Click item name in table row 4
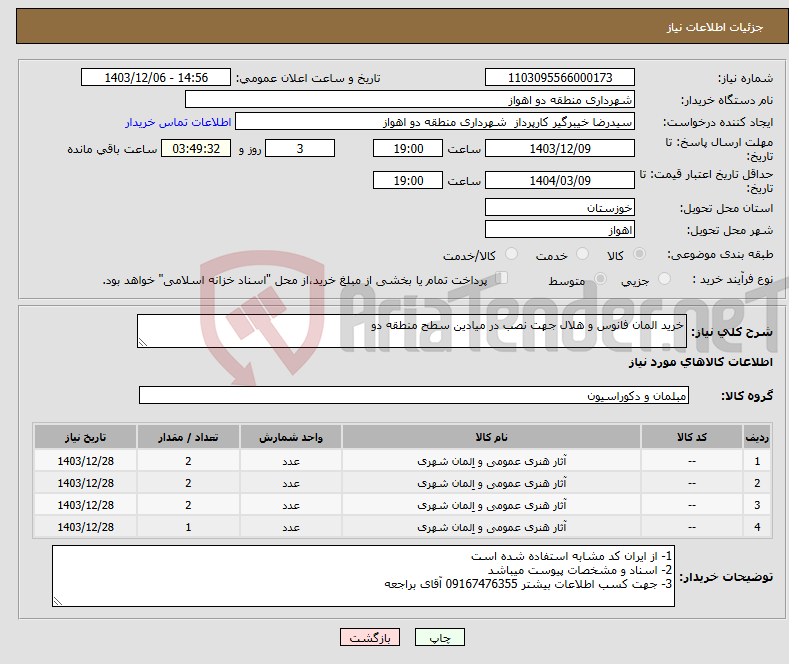 (x=492, y=527)
